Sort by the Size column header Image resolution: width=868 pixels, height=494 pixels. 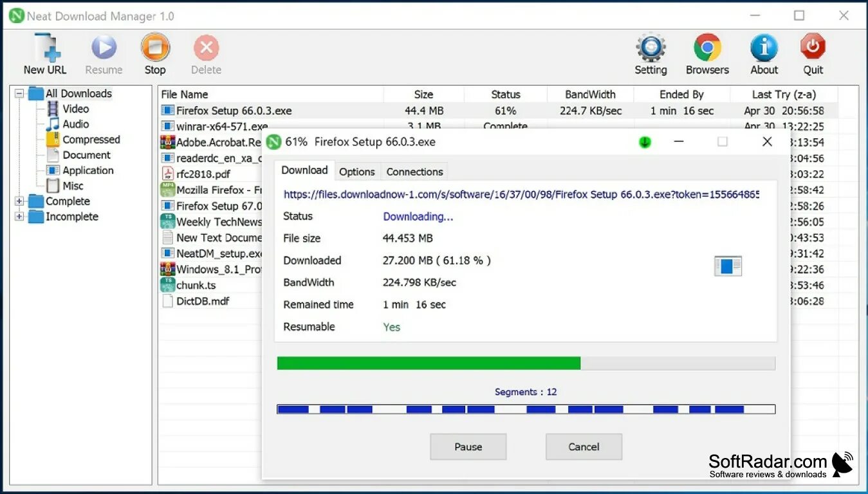423,94
